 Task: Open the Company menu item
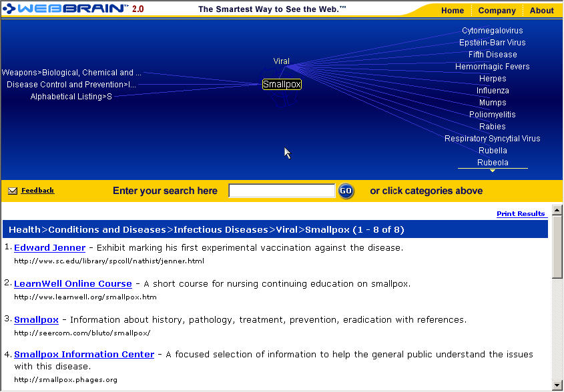[497, 11]
